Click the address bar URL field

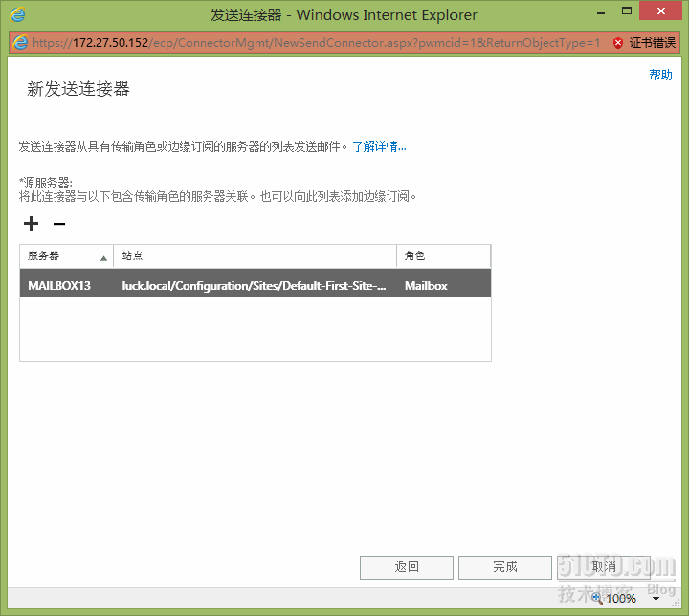(x=316, y=43)
